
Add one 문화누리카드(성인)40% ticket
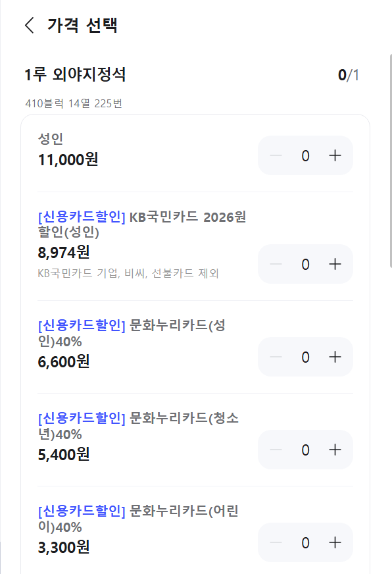tap(335, 357)
